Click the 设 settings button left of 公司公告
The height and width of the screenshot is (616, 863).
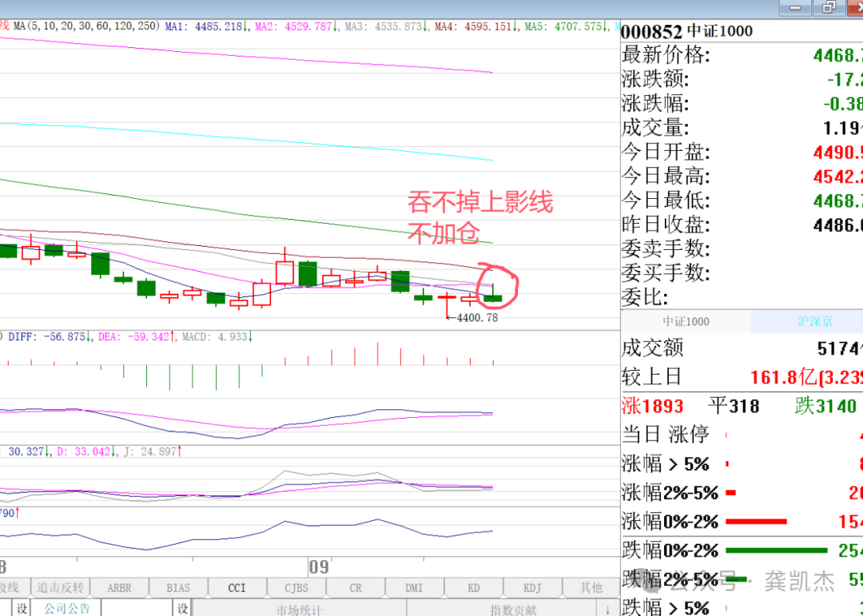22,608
